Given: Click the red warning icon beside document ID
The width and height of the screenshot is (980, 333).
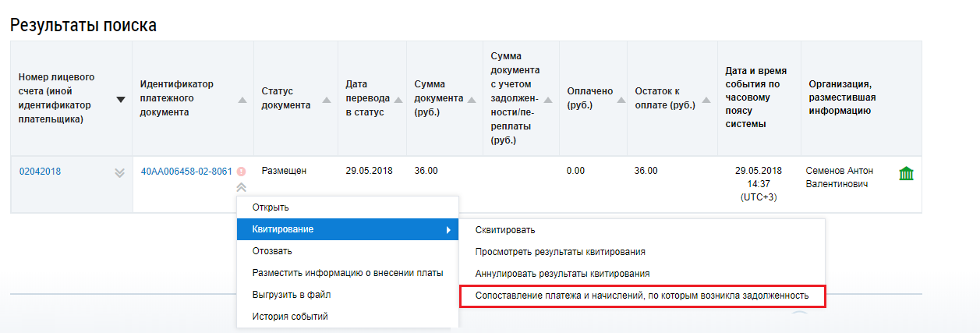Looking at the screenshot, I should [242, 172].
